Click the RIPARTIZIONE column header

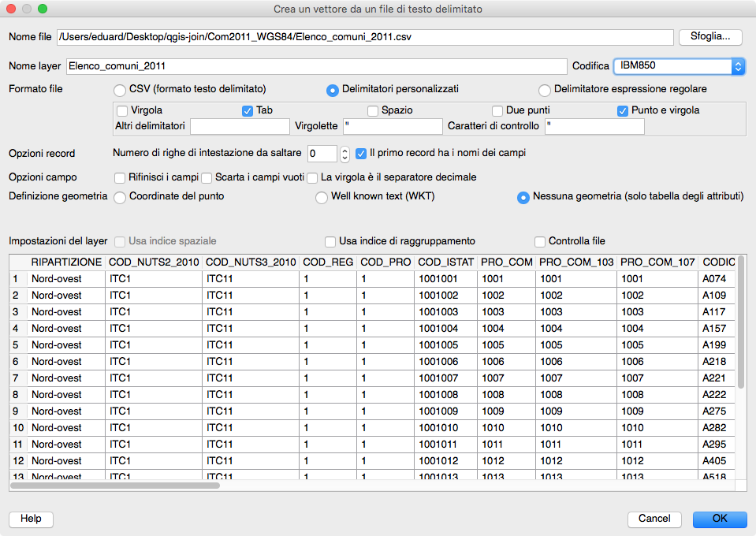(x=66, y=262)
